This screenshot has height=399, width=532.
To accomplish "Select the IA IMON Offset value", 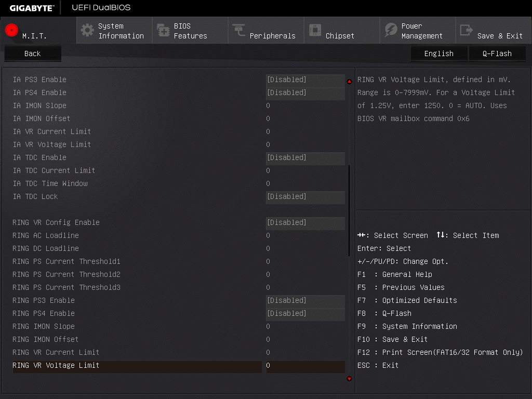I will click(x=268, y=119).
